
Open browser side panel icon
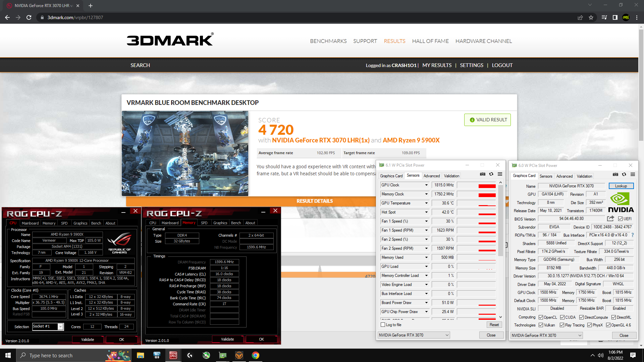pos(615,17)
